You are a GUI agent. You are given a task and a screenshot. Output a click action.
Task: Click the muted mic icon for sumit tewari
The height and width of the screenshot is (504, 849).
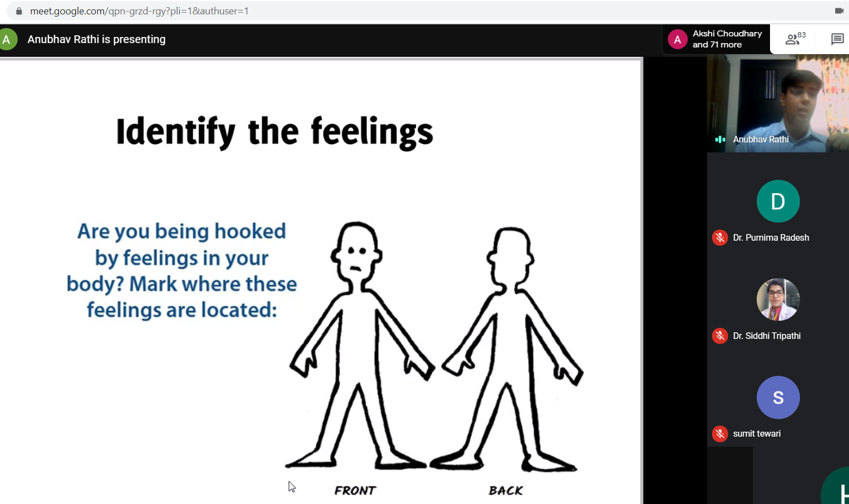[719, 434]
